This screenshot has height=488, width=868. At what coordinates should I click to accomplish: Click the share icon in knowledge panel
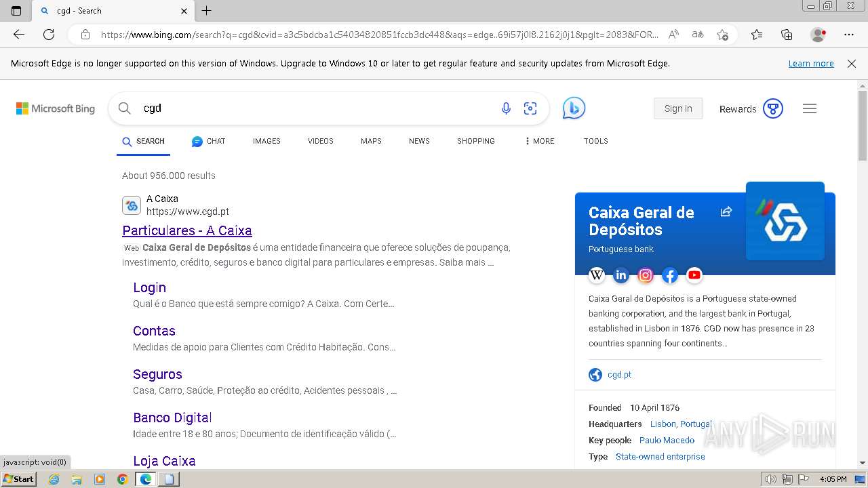tap(726, 212)
